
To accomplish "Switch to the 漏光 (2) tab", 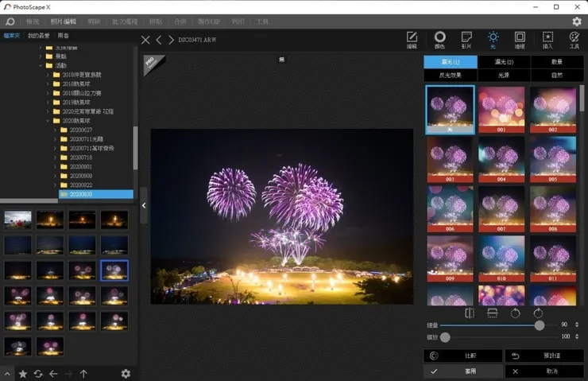I will pyautogui.click(x=504, y=62).
